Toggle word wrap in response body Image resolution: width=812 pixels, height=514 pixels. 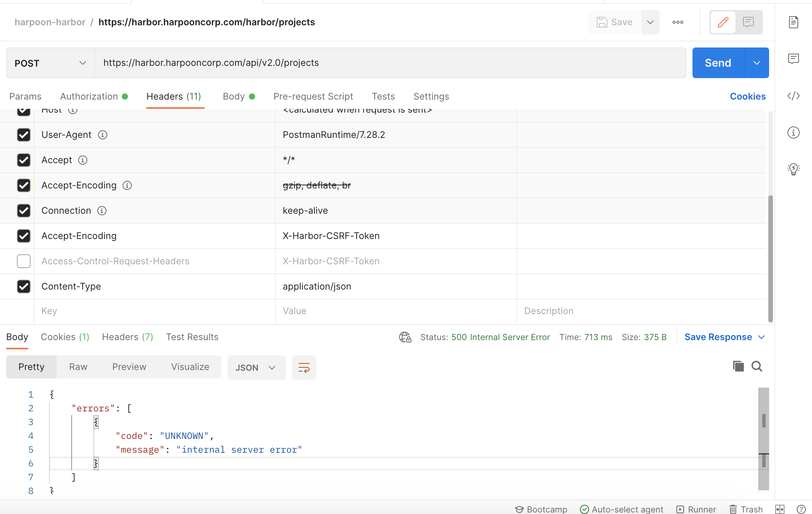coord(304,368)
